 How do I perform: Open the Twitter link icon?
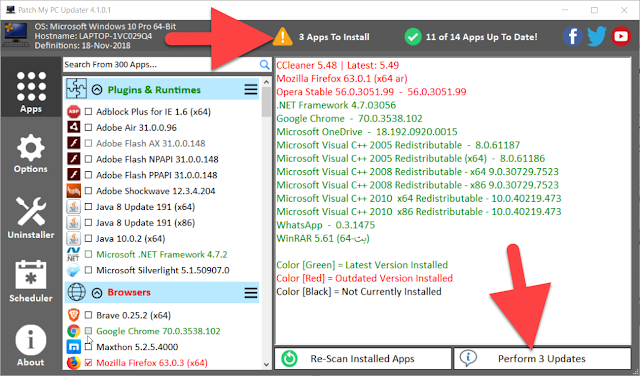point(597,36)
